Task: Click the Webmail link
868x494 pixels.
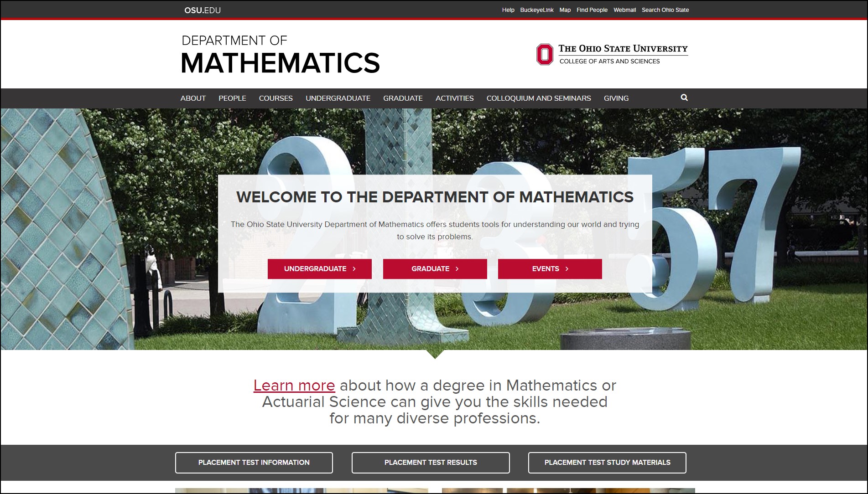Action: (x=624, y=10)
